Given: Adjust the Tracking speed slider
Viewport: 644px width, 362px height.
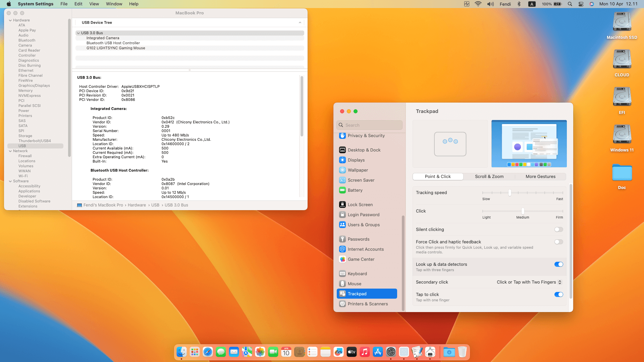Looking at the screenshot, I should pos(509,193).
